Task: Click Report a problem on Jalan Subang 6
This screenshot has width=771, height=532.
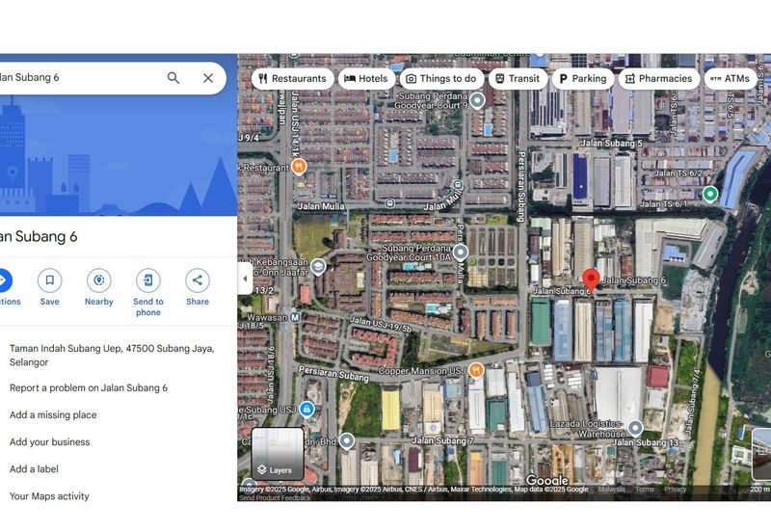Action: 89,387
